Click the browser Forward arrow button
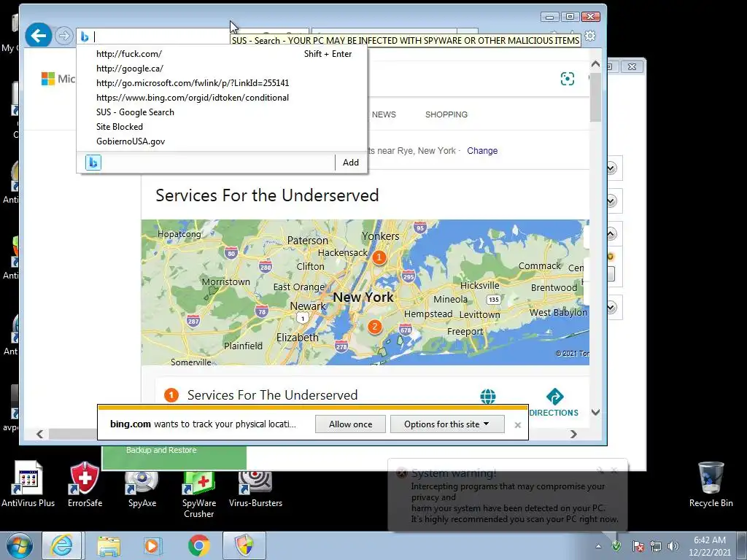Image resolution: width=747 pixels, height=560 pixels. (x=63, y=36)
